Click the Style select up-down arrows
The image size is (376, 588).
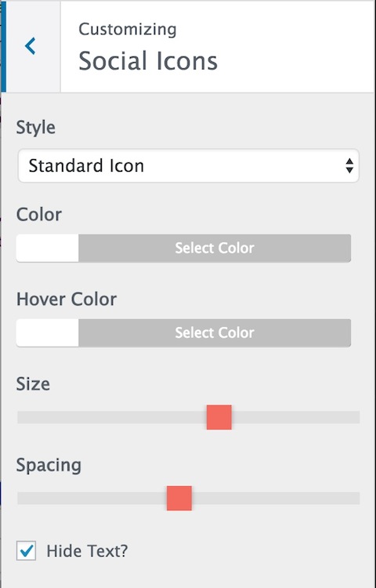[x=349, y=165]
